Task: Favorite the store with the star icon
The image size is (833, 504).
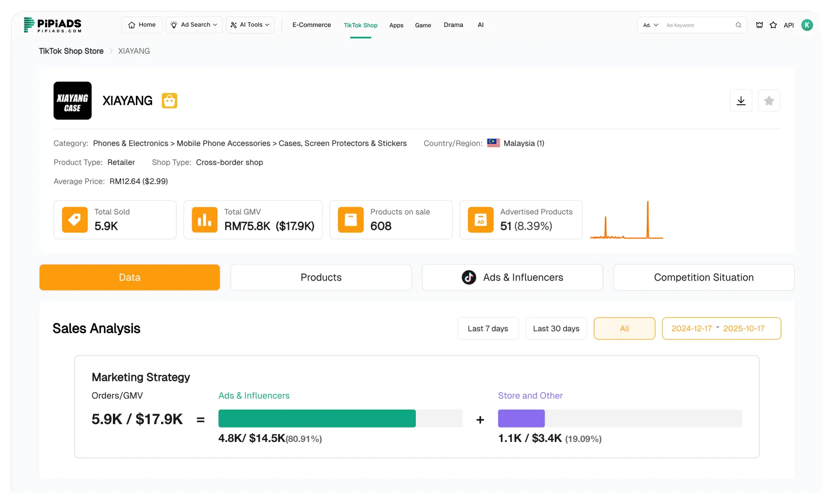Action: pos(769,101)
